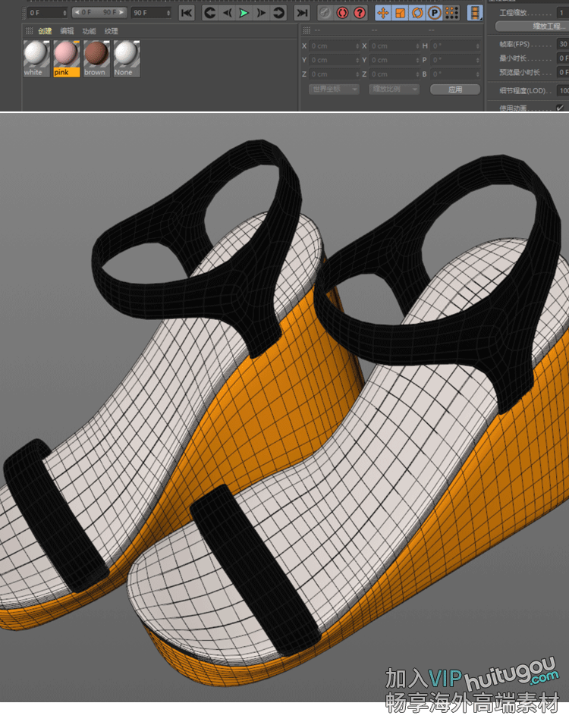Click the 应用 apply button
The width and height of the screenshot is (569, 728).
click(455, 89)
